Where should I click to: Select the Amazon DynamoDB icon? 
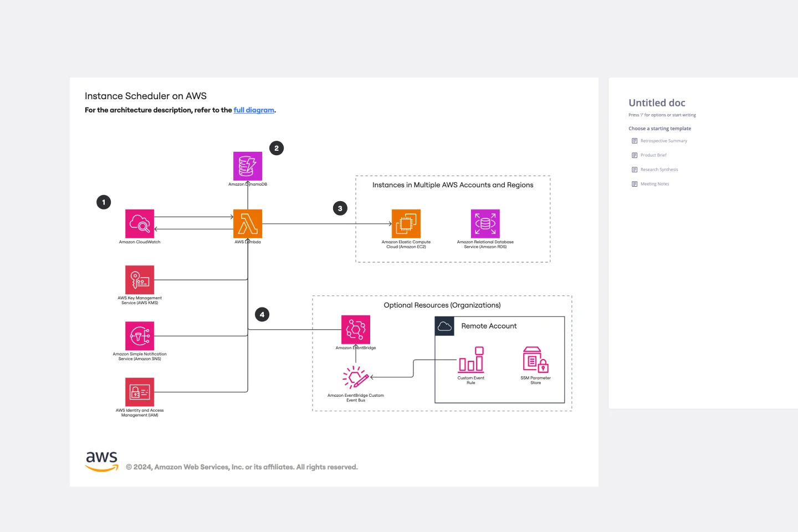tap(248, 166)
